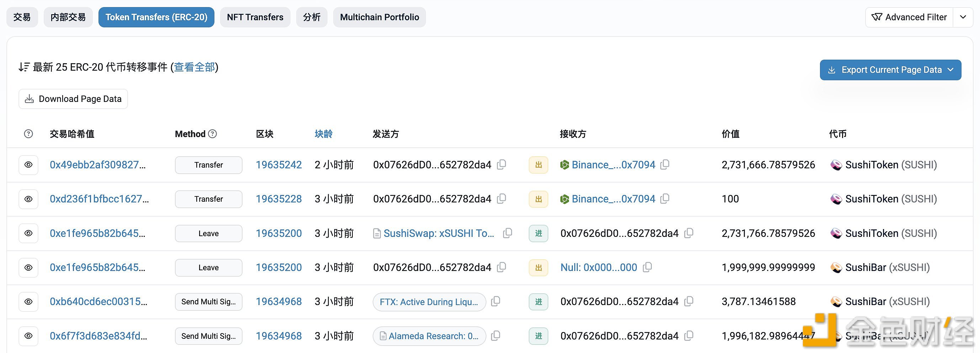The width and height of the screenshot is (980, 353).
Task: Toggle eye preview for 0xb640cd6ec00315
Action: point(28,302)
